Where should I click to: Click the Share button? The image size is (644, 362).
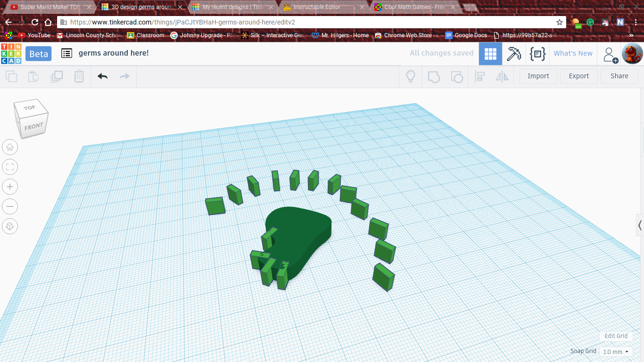pos(619,76)
